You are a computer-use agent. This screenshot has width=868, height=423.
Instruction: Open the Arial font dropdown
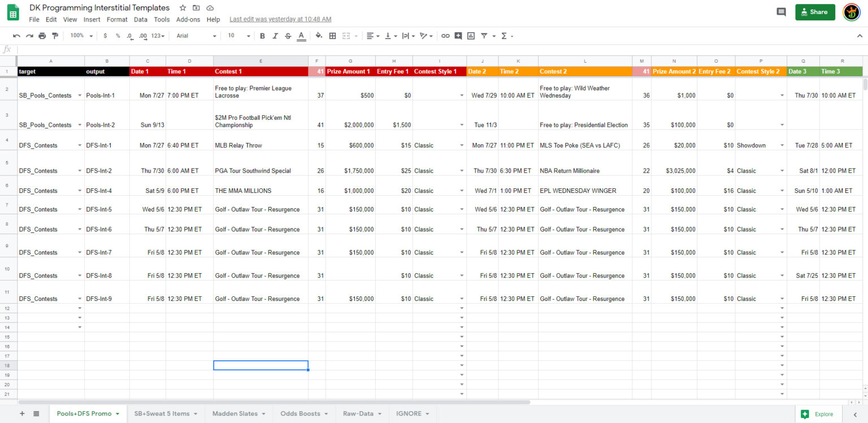[196, 36]
